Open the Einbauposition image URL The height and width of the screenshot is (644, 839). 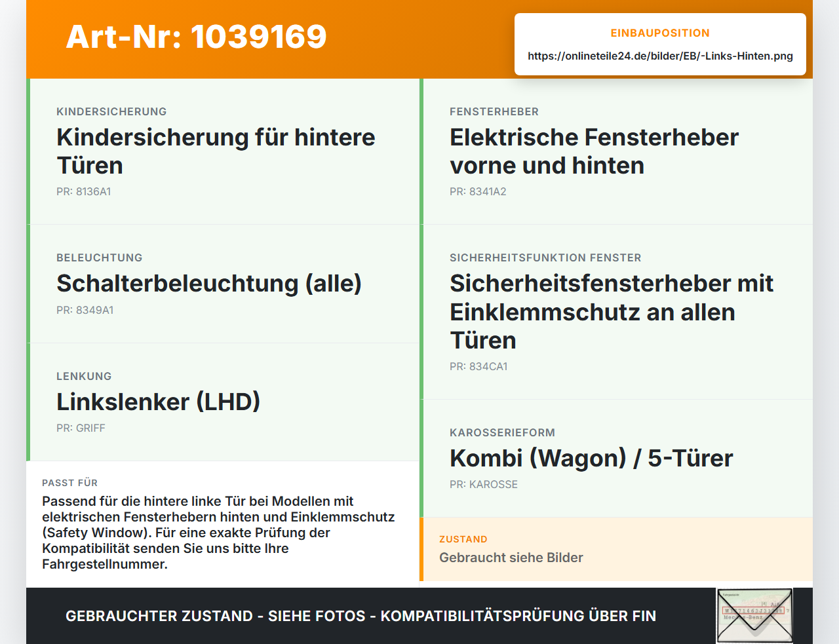tap(660, 56)
